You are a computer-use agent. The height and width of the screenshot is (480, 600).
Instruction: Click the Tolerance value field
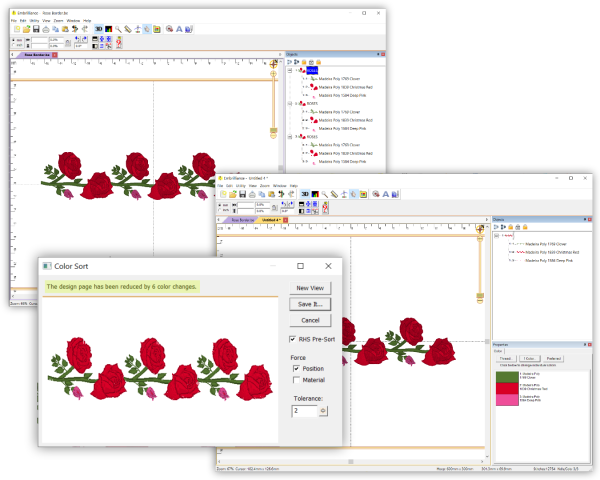(x=305, y=411)
